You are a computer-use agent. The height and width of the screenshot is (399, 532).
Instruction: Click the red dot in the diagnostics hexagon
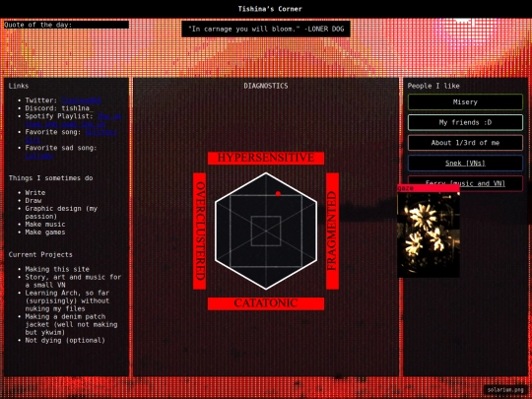(x=278, y=194)
